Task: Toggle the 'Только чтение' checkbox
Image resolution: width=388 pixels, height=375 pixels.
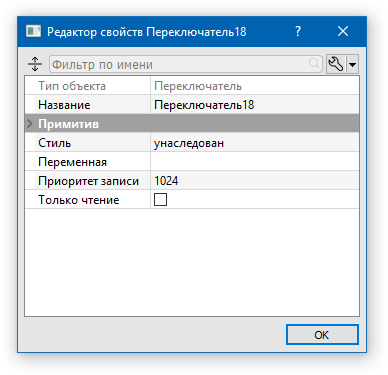Action: tap(160, 200)
